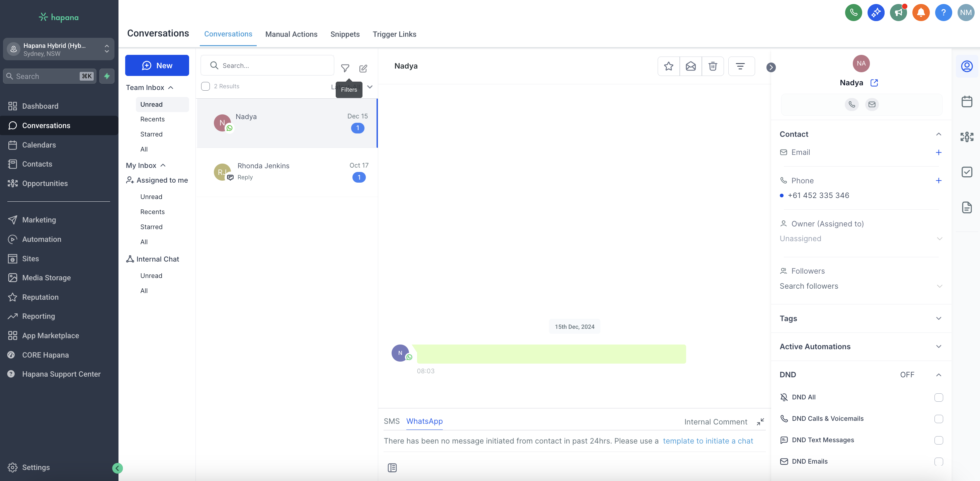
Task: Select all conversations results checkbox
Action: (206, 86)
